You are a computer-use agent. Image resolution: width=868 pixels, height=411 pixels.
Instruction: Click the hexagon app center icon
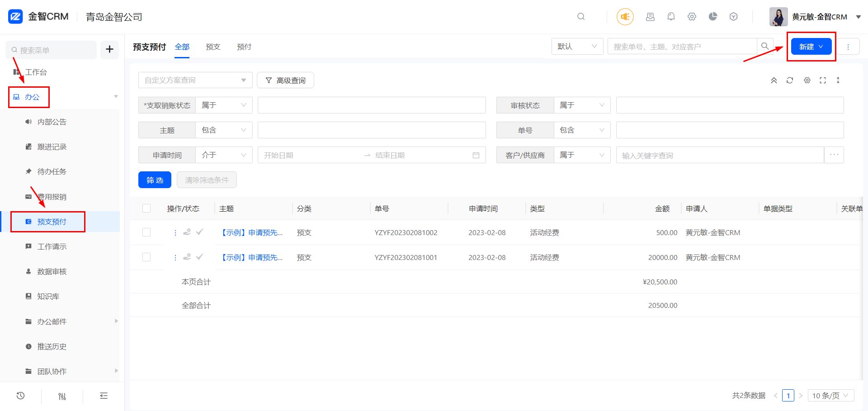coord(734,17)
